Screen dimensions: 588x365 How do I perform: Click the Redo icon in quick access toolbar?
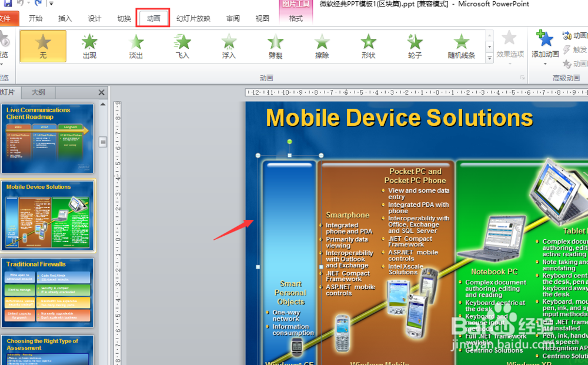38,4
